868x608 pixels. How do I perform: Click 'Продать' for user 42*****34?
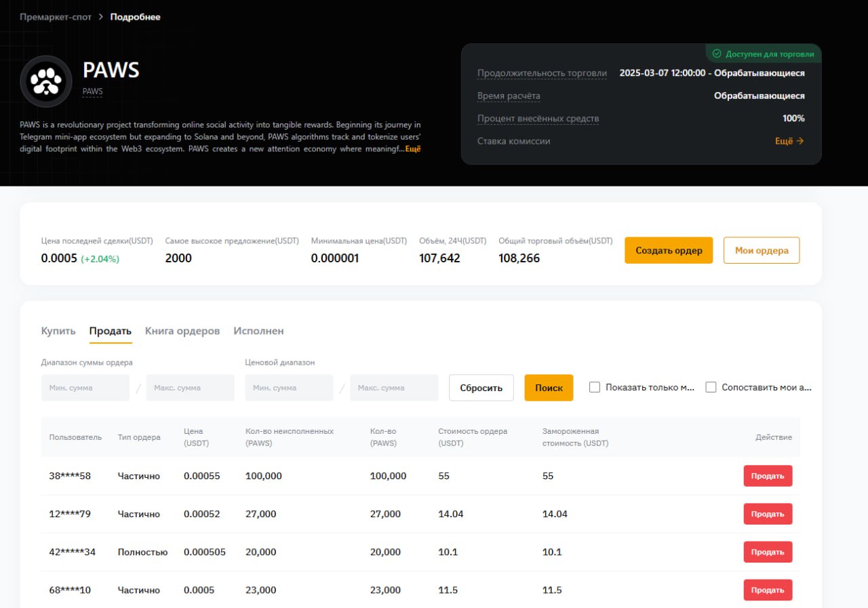(x=768, y=552)
